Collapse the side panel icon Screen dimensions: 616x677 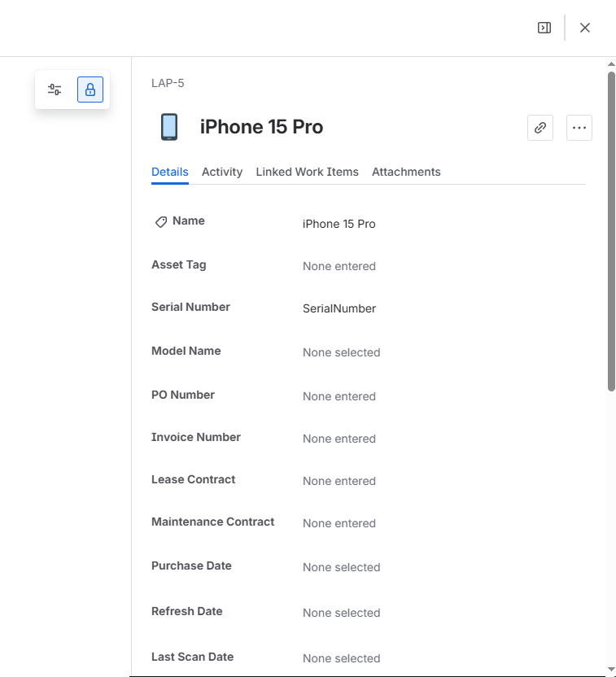click(x=544, y=28)
